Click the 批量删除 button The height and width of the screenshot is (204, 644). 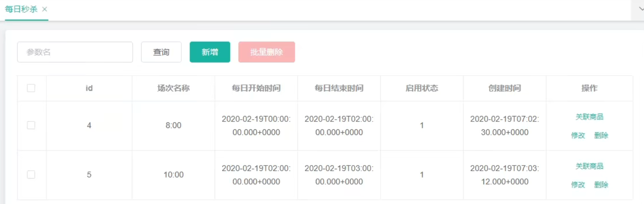point(266,52)
